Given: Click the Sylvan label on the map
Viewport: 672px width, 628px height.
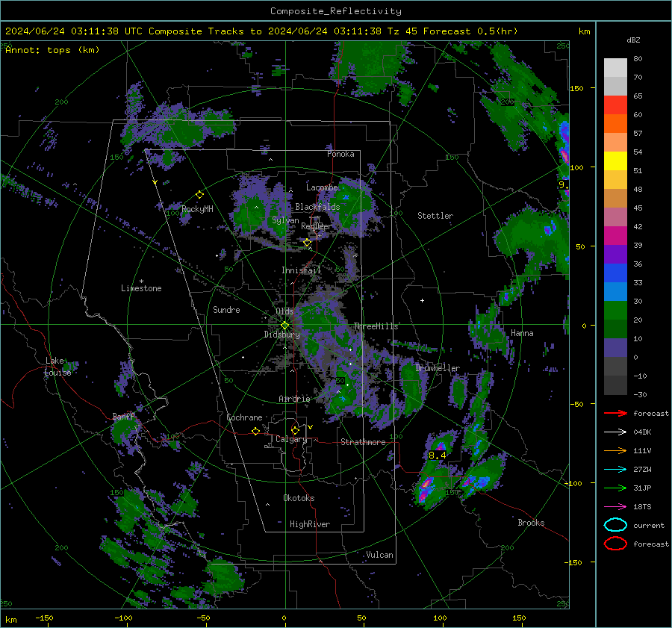Looking at the screenshot, I should tap(285, 220).
